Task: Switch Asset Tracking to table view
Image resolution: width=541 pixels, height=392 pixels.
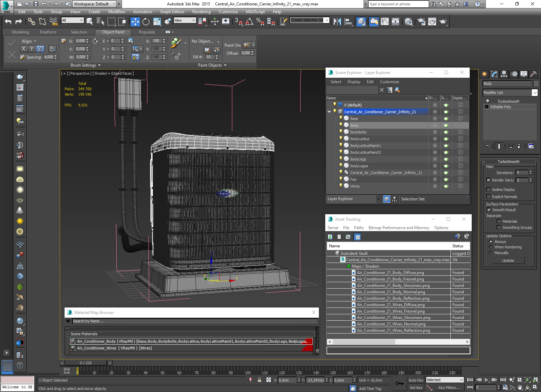Action: pyautogui.click(x=357, y=237)
